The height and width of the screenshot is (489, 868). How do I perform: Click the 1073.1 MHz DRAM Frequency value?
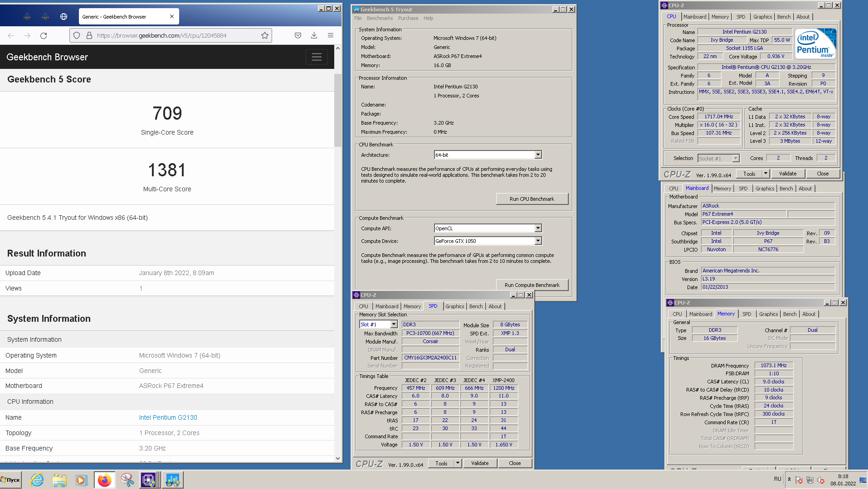(774, 365)
